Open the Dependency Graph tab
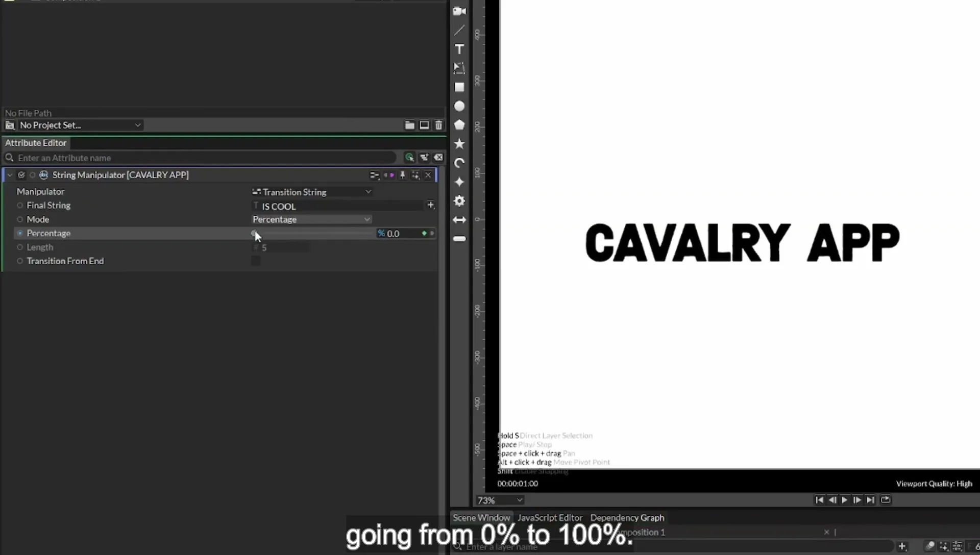Viewport: 980px width, 555px height. point(627,518)
